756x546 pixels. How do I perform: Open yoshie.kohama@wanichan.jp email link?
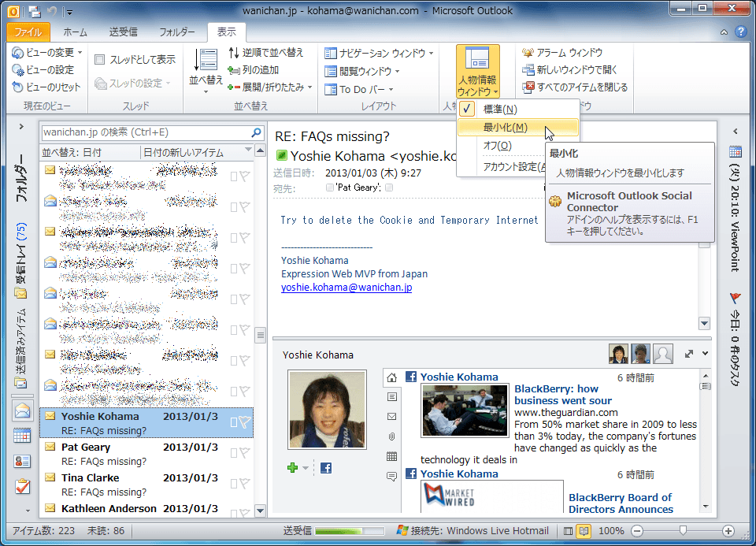click(346, 288)
